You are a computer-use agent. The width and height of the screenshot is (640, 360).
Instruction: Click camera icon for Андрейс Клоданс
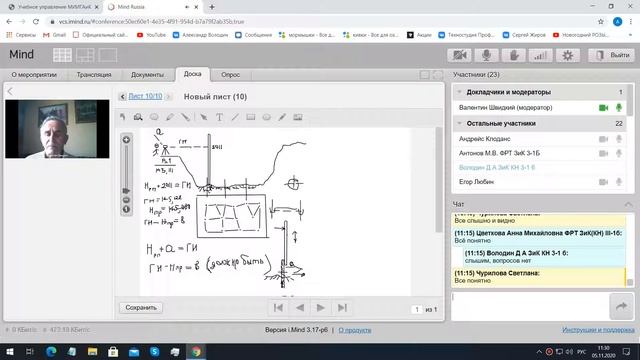coord(603,139)
